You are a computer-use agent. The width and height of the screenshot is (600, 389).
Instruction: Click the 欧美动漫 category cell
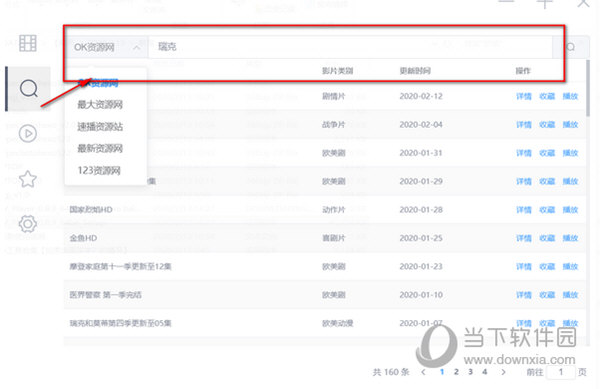click(x=338, y=323)
